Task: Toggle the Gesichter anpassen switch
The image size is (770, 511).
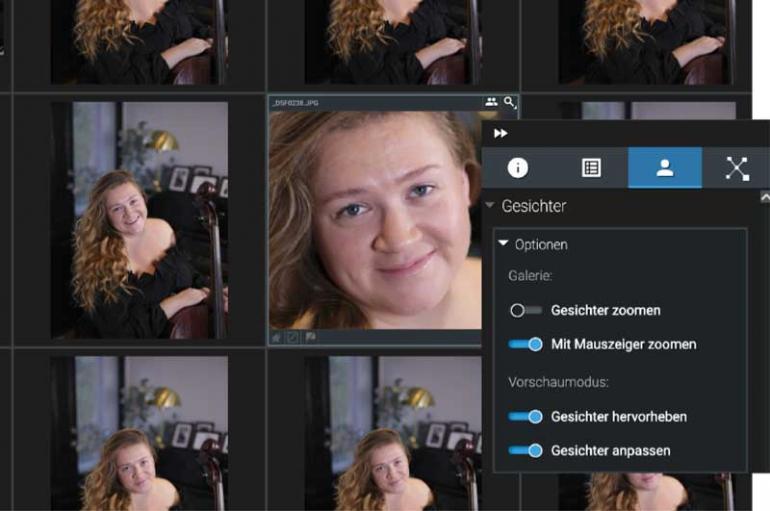Action: 525,450
